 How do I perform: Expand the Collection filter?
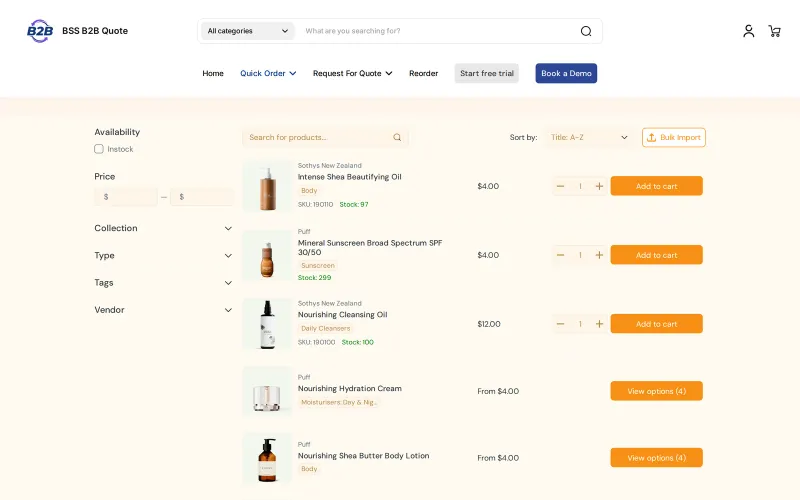pyautogui.click(x=163, y=228)
